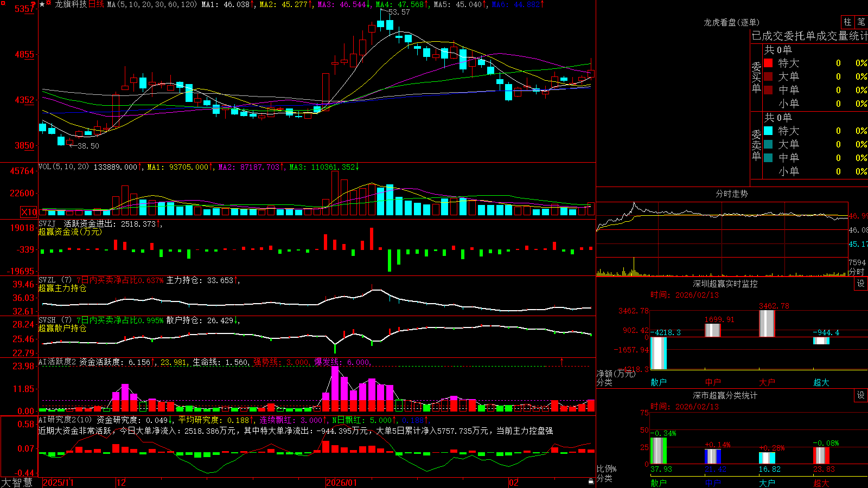Click the 时间: 2026/02/13 in realtime monitor

[x=685, y=295]
